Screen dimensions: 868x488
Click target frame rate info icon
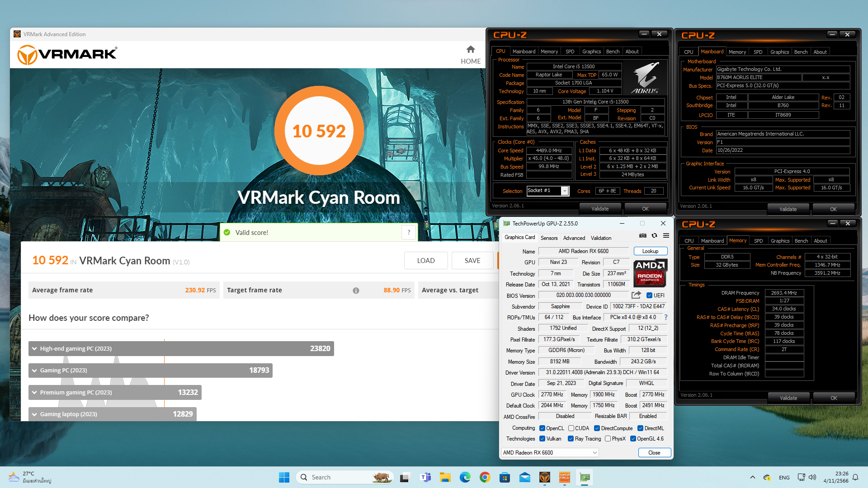coord(356,291)
